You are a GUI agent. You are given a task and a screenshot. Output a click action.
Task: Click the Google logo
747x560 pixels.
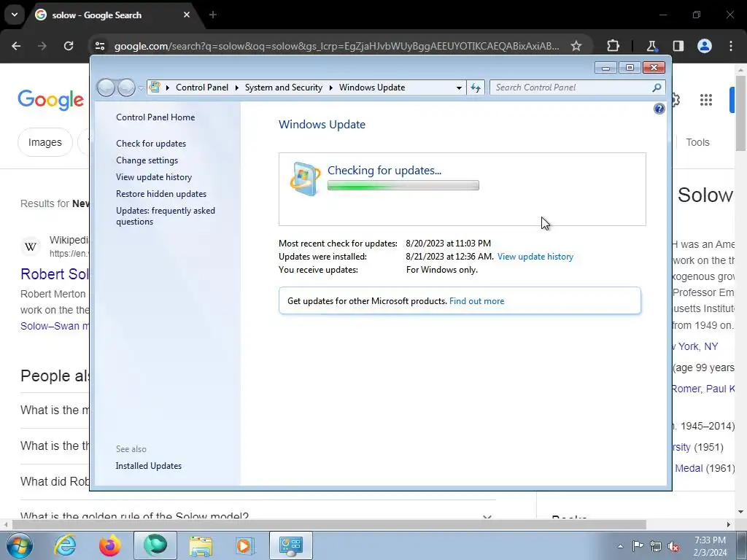(51, 100)
